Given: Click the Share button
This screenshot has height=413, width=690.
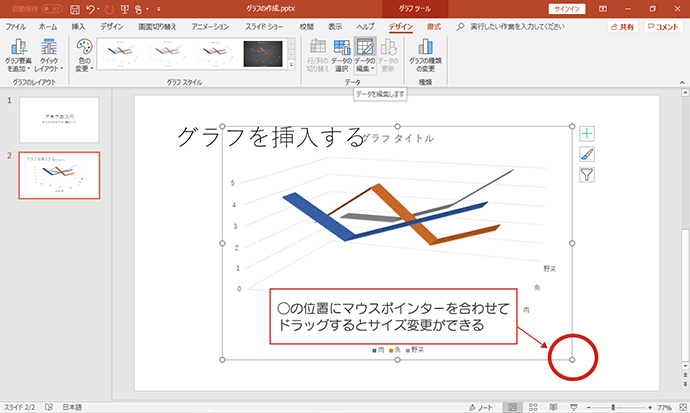Looking at the screenshot, I should click(623, 27).
